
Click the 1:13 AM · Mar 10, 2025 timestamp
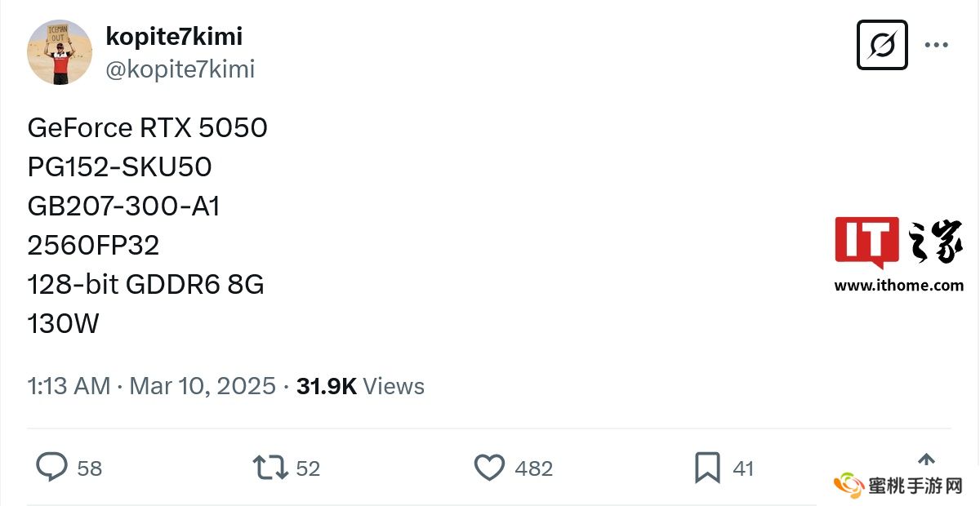click(152, 386)
